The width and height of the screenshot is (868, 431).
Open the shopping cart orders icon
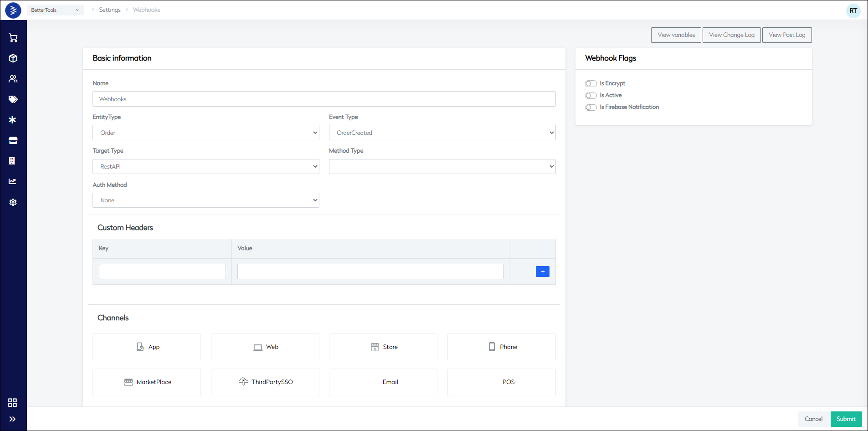12,38
